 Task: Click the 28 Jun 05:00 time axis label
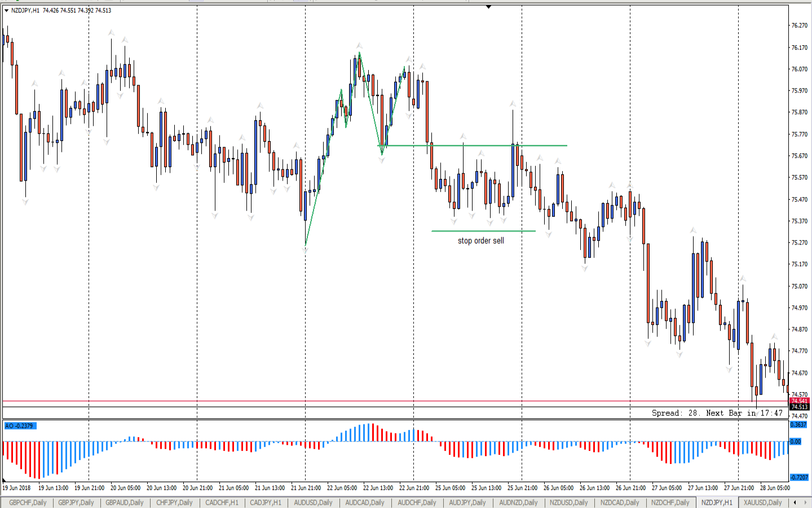pyautogui.click(x=775, y=488)
